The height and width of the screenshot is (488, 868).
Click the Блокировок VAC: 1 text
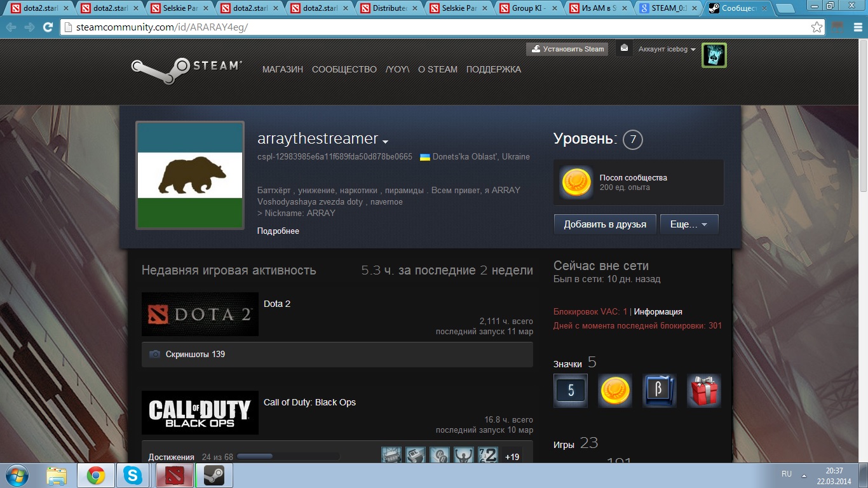[590, 311]
